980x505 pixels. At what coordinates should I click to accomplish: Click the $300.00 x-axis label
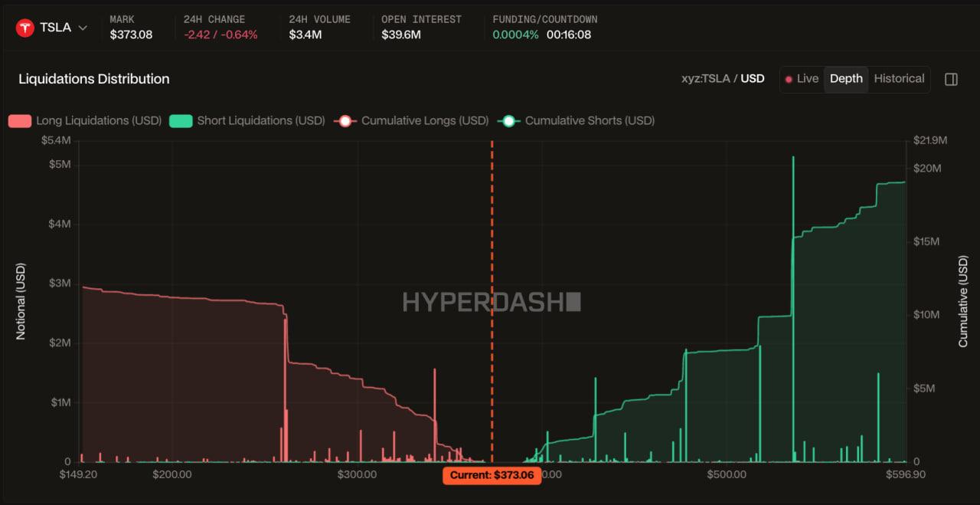(357, 474)
